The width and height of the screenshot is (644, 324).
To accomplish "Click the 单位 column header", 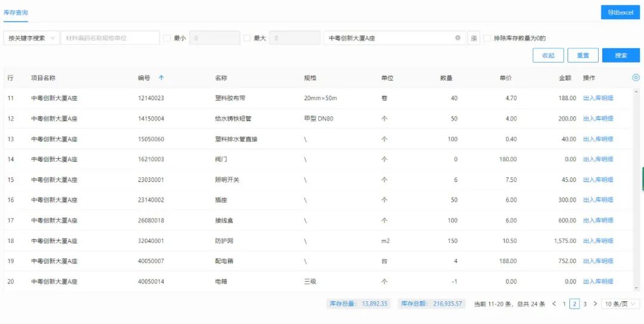I will pos(388,78).
